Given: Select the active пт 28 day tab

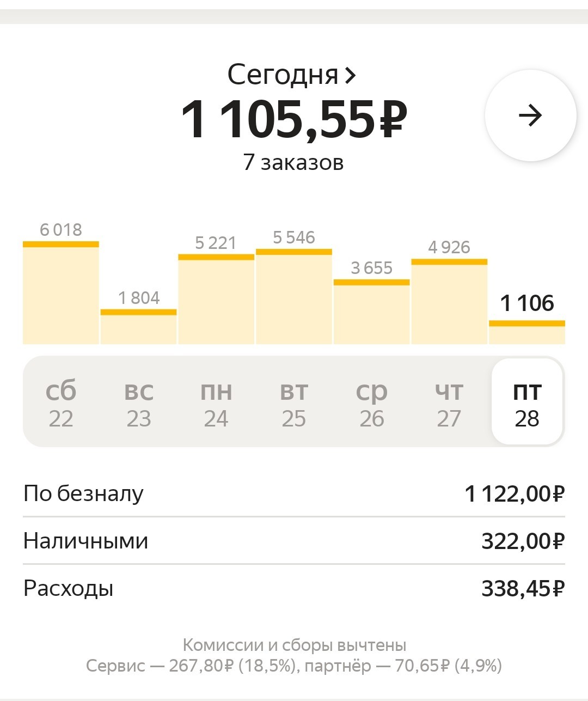Looking at the screenshot, I should 527,403.
